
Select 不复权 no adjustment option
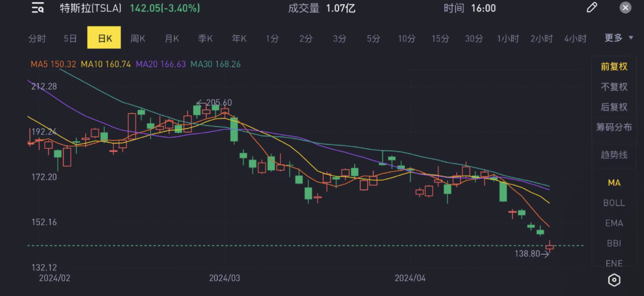tap(614, 87)
